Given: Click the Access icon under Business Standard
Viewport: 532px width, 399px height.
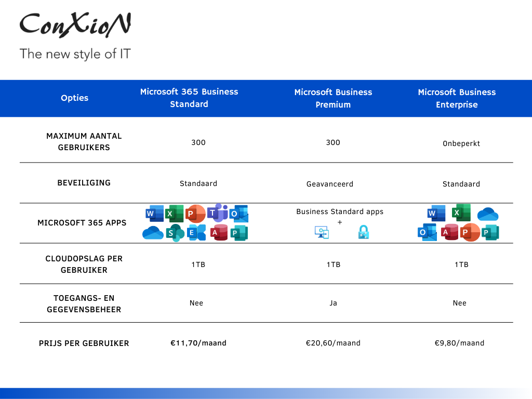Looking at the screenshot, I should coord(219,232).
